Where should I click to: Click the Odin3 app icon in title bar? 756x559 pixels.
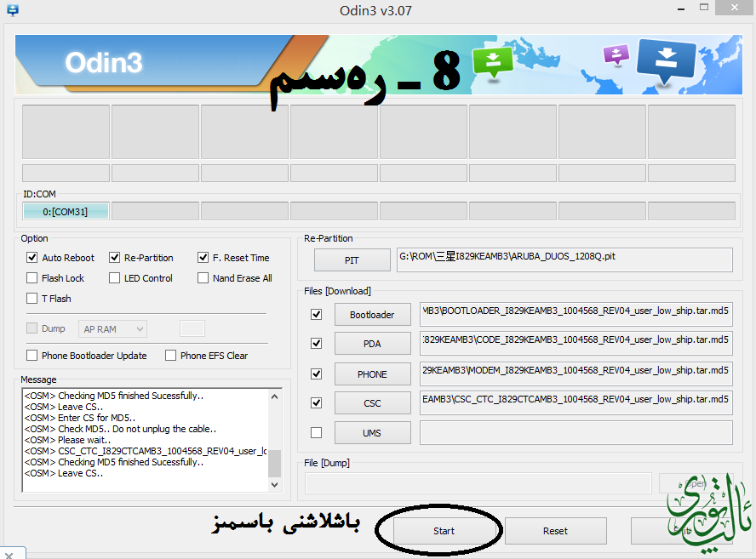click(13, 9)
